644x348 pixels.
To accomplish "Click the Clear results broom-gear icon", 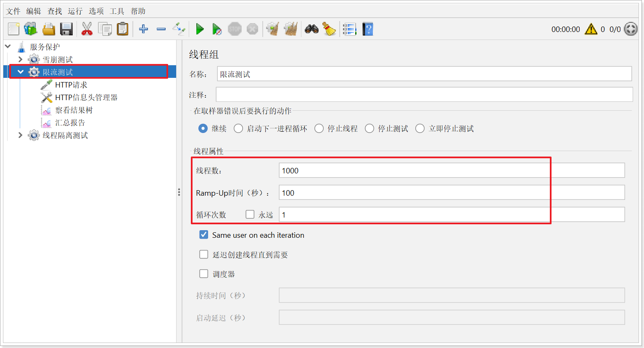I will (273, 29).
